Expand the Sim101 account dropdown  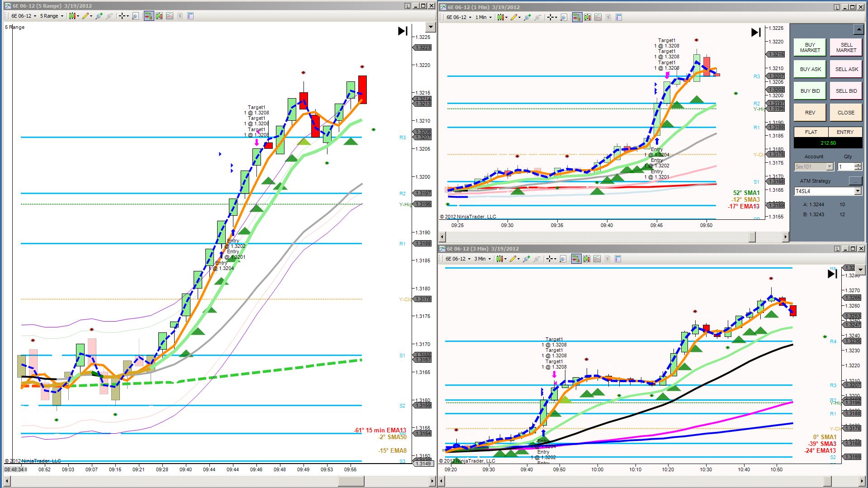coord(830,167)
